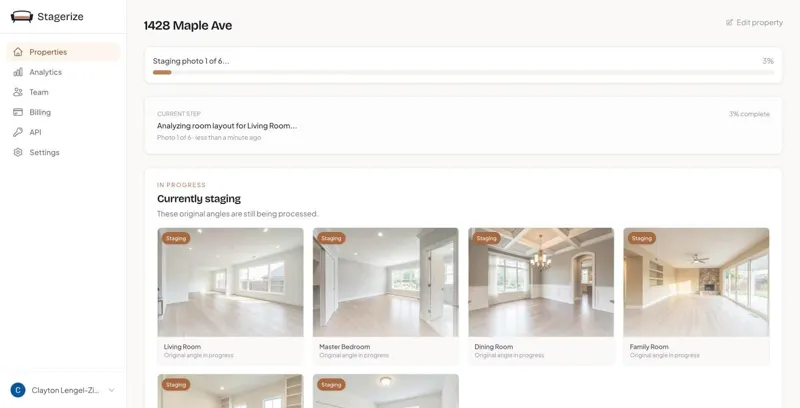Click the Settings gear icon
The image size is (800, 408).
click(18, 152)
